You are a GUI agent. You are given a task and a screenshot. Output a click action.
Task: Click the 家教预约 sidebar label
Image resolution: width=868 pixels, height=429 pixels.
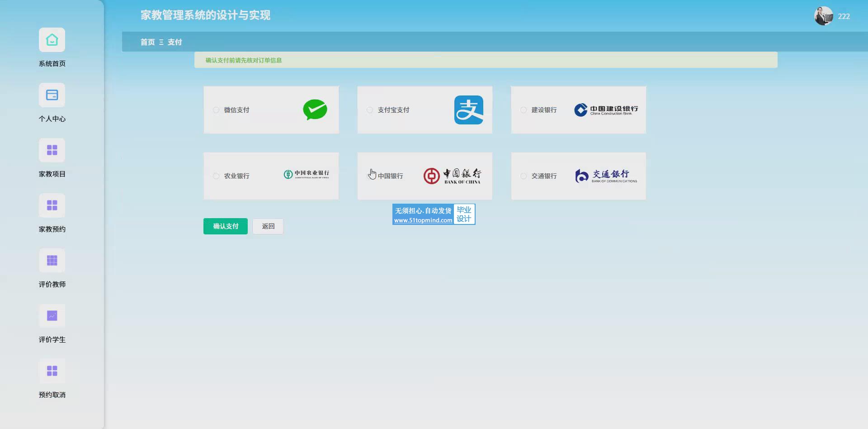(x=52, y=229)
